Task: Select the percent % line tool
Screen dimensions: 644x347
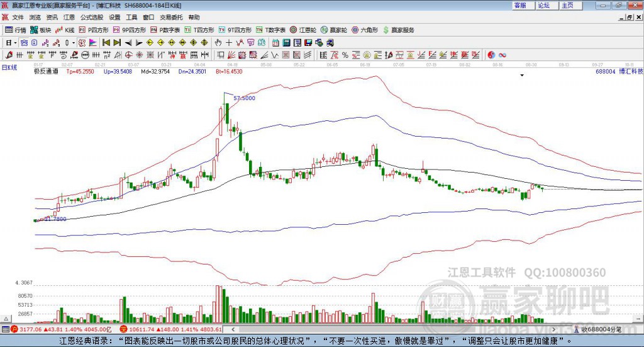Action: pyautogui.click(x=345, y=55)
